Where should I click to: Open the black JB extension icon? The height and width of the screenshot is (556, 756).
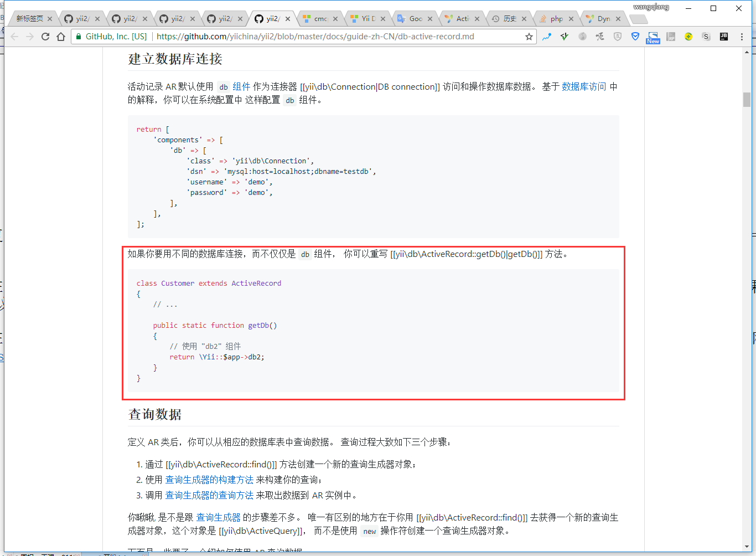(x=724, y=37)
